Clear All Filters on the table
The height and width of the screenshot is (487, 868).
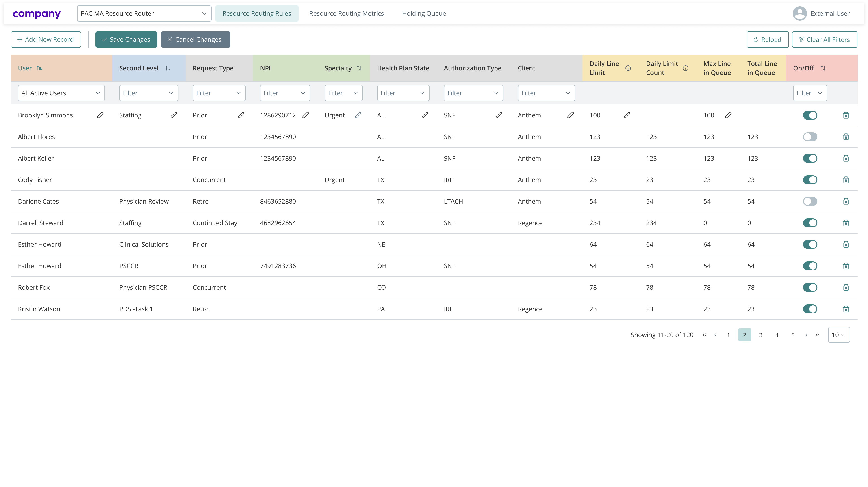click(x=824, y=39)
